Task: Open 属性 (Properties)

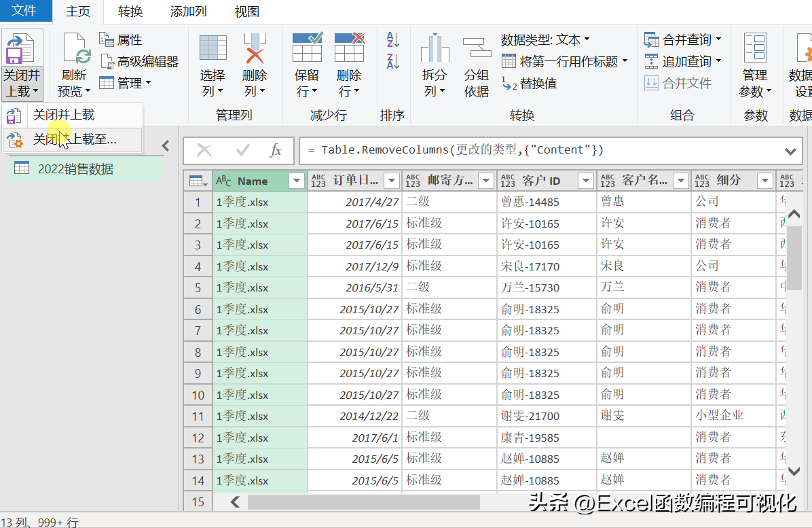Action: click(121, 40)
